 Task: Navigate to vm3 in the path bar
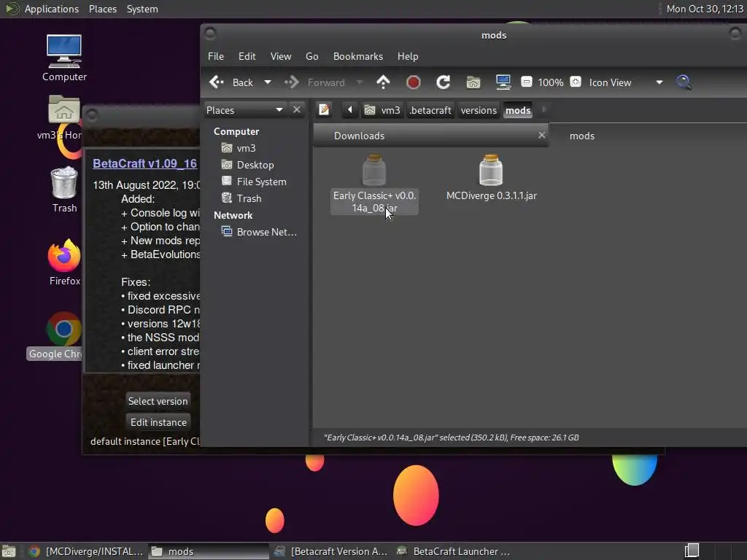tap(382, 110)
